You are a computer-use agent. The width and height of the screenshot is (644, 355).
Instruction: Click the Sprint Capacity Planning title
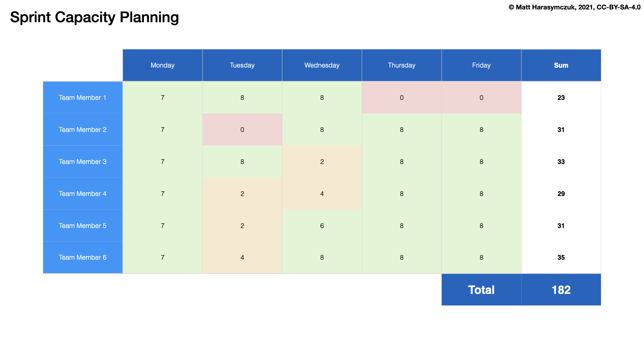95,17
